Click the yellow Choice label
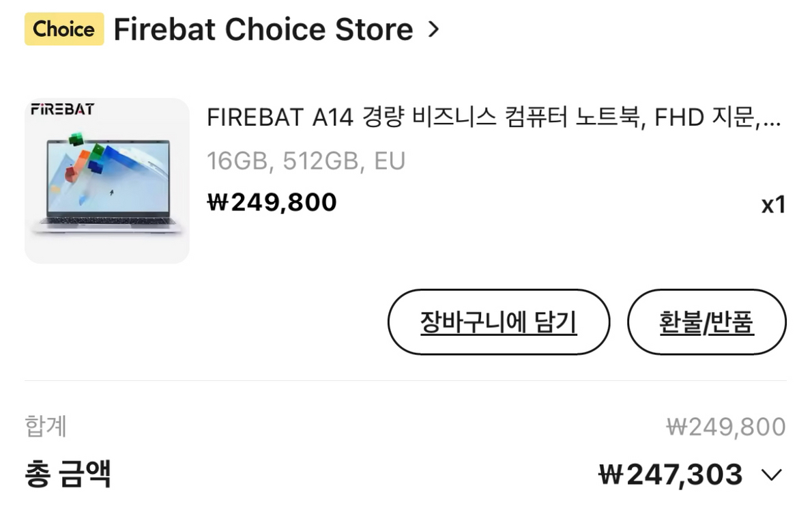Screen dimensions: 812x512 pos(63,29)
